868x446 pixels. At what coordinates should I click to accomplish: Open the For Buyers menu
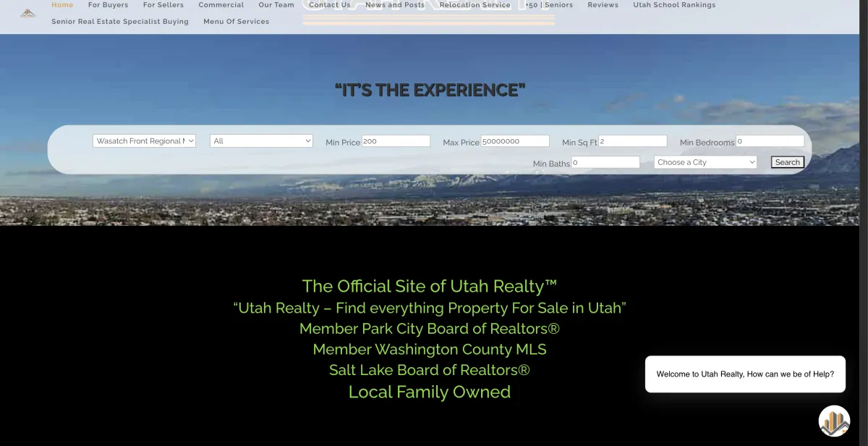(108, 4)
